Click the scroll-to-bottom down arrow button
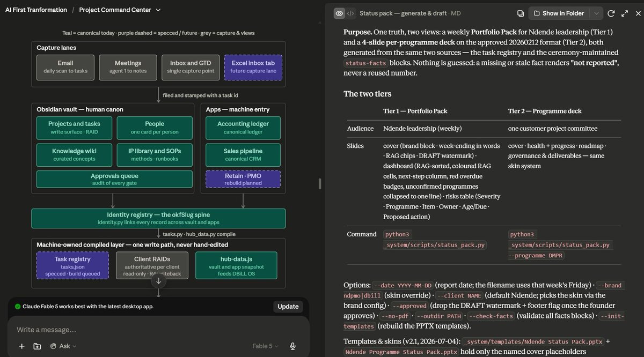The width and height of the screenshot is (644, 357). click(x=159, y=281)
